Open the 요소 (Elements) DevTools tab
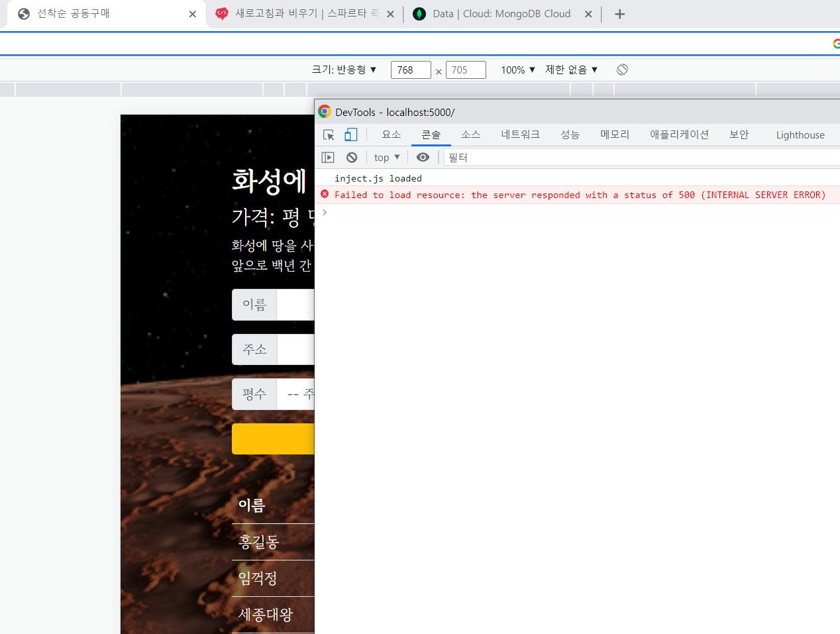The width and height of the screenshot is (840, 634). pos(392,134)
